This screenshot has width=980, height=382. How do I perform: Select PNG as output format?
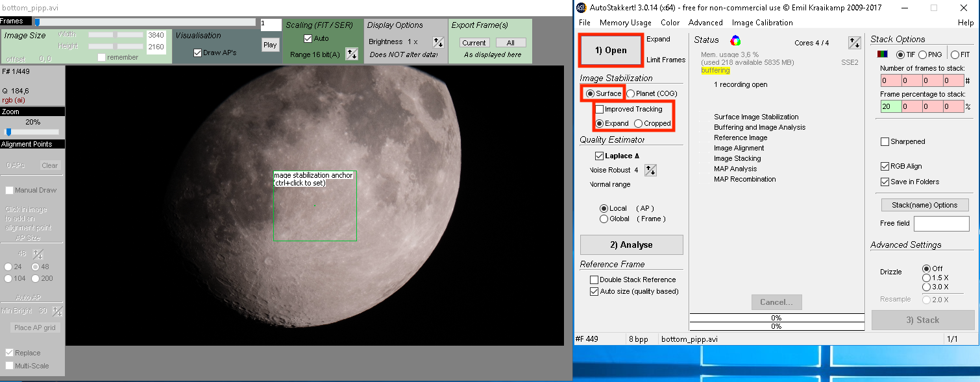tap(922, 54)
